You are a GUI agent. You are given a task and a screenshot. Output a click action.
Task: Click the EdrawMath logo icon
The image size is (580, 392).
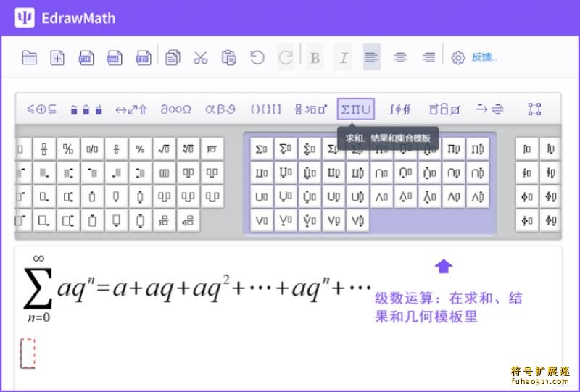(25, 17)
